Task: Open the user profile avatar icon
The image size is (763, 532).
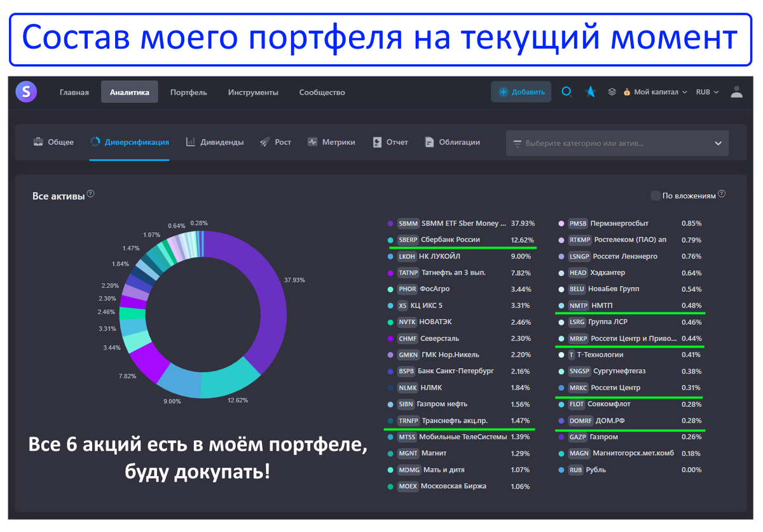Action: tap(736, 92)
